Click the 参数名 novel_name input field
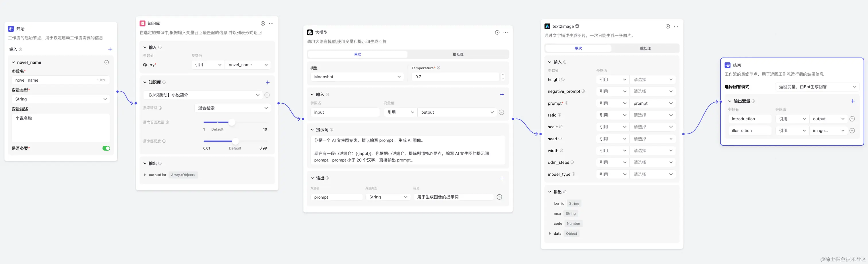The image size is (868, 264). pos(61,80)
